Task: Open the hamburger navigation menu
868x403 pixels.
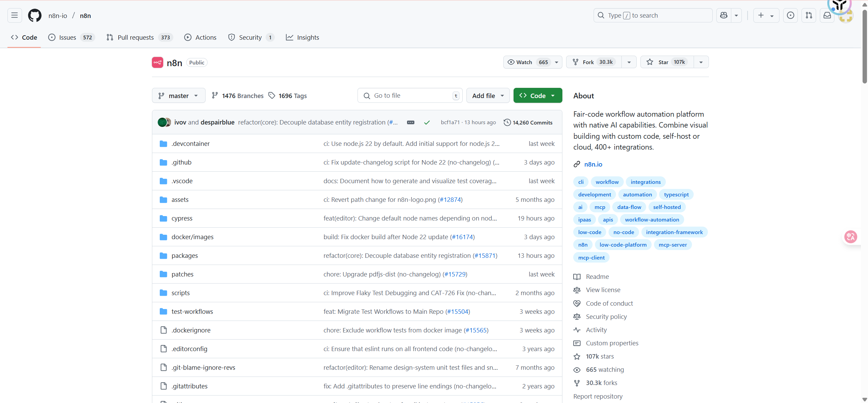Action: coord(15,15)
